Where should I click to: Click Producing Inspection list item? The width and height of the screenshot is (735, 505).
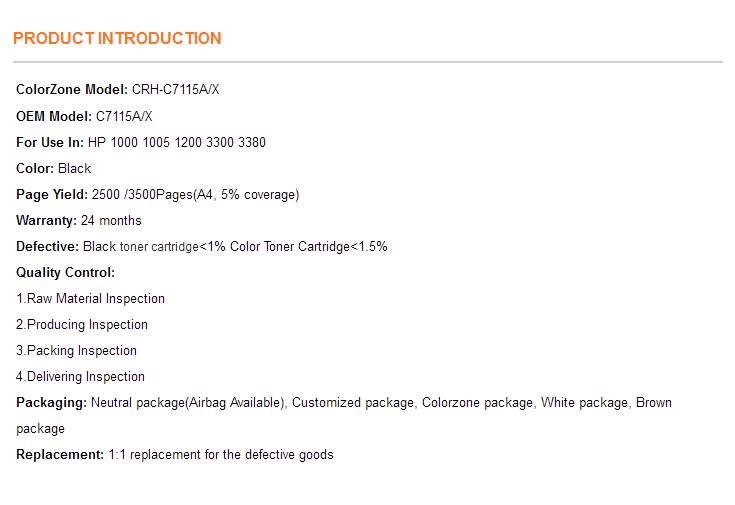(x=82, y=324)
